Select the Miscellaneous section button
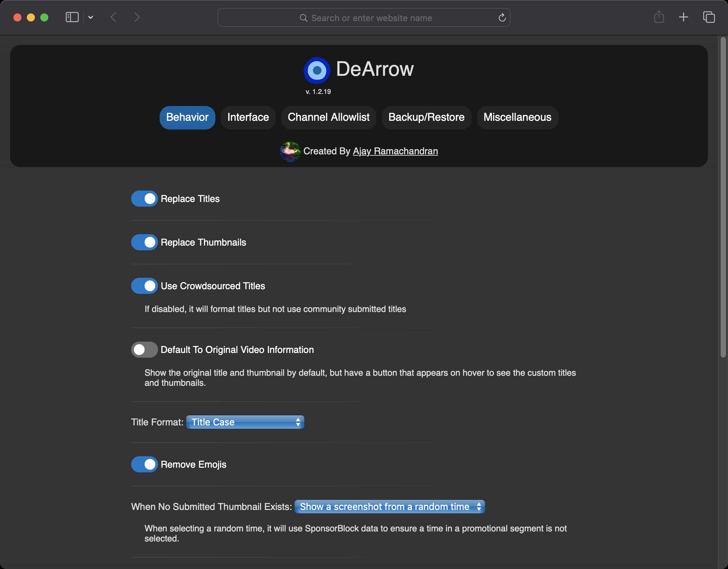The height and width of the screenshot is (569, 728). 517,117
